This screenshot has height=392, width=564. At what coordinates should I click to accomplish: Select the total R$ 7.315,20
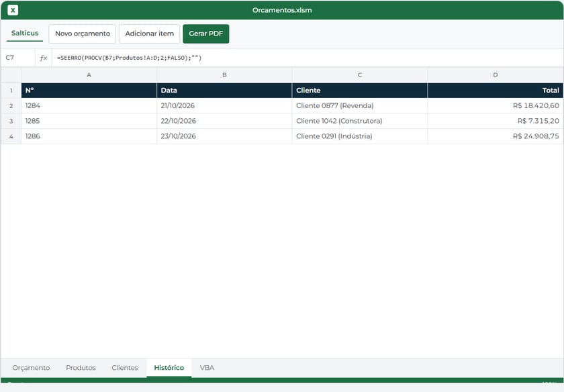pyautogui.click(x=496, y=121)
